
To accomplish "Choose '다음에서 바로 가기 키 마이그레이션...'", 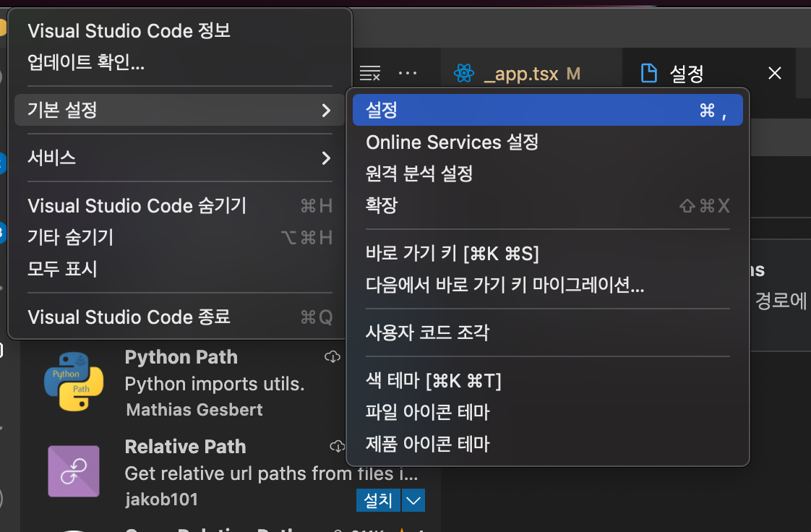I will coord(548,285).
